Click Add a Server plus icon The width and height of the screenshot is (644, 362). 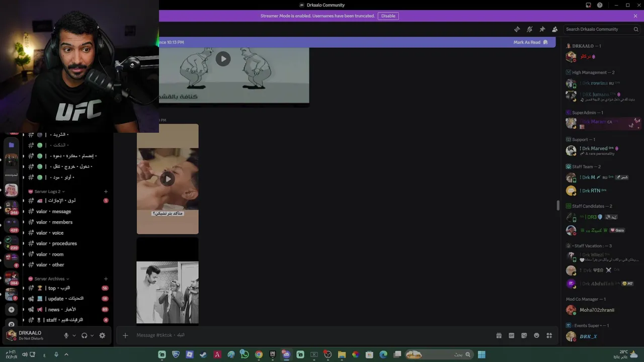point(11,309)
